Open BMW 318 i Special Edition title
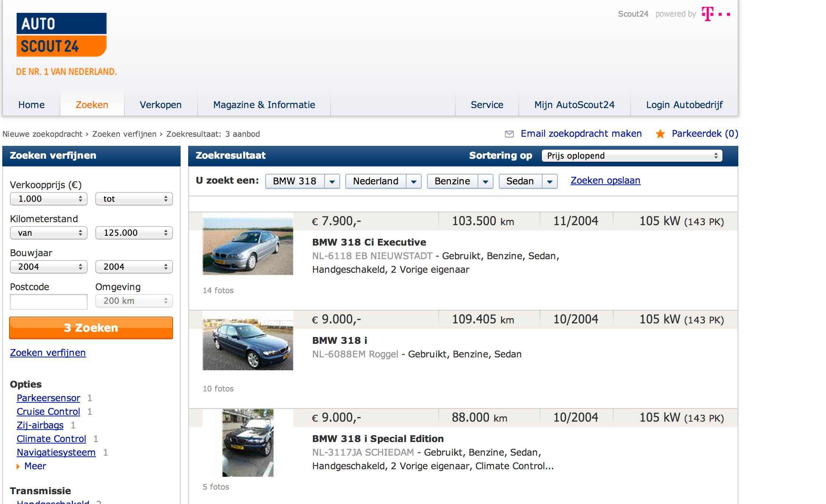The width and height of the screenshot is (826, 504). [378, 439]
